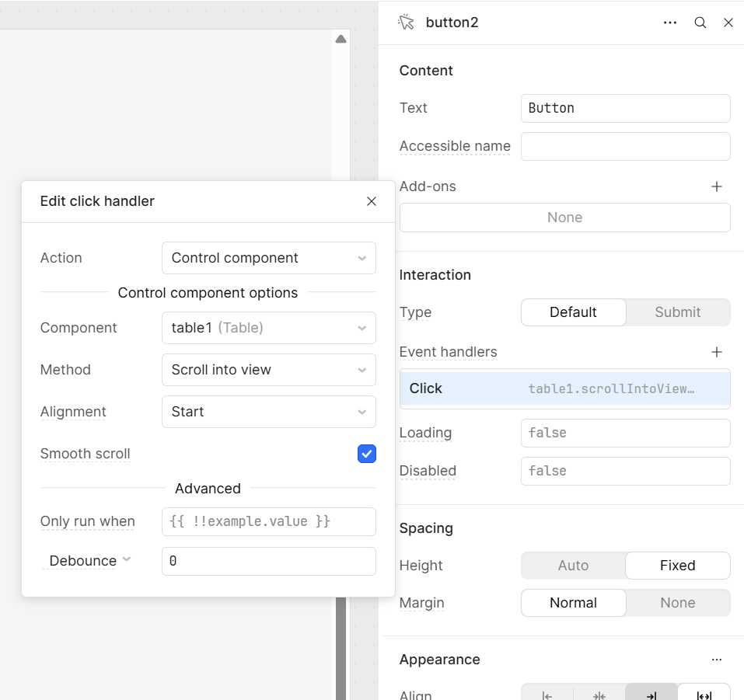Open the Appearance section options menu

pyautogui.click(x=717, y=660)
